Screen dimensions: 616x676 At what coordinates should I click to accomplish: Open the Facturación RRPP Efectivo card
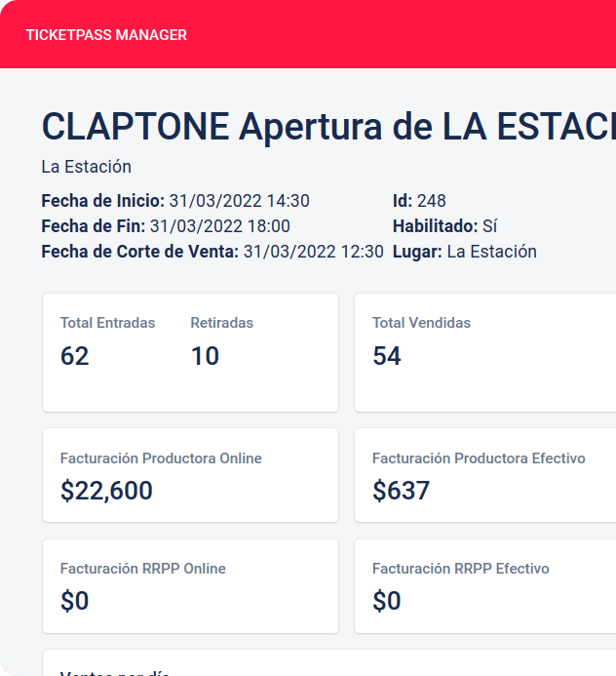tap(485, 586)
